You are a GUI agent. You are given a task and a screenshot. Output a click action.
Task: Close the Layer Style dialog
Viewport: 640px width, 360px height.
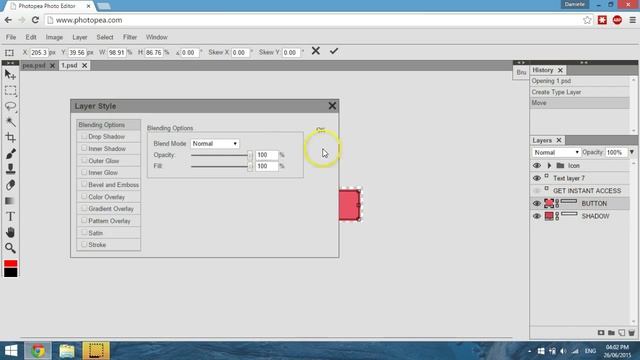[332, 106]
